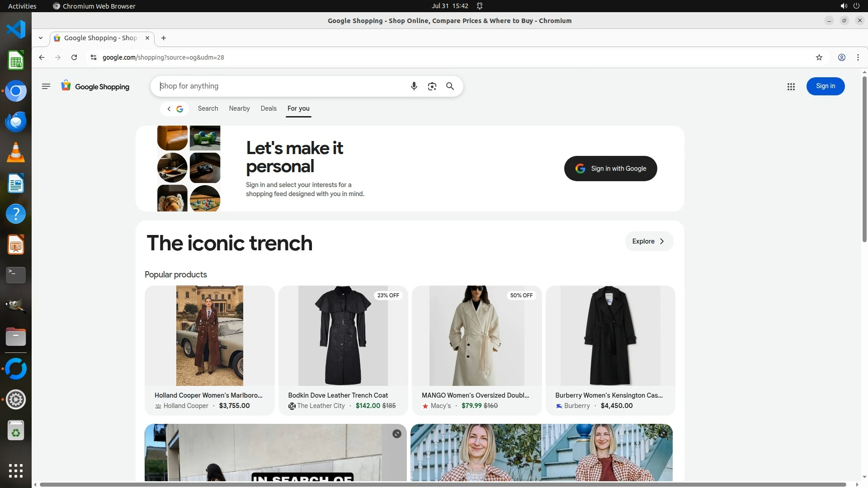
Task: Expand the tab search dropdown arrow
Action: [41, 38]
